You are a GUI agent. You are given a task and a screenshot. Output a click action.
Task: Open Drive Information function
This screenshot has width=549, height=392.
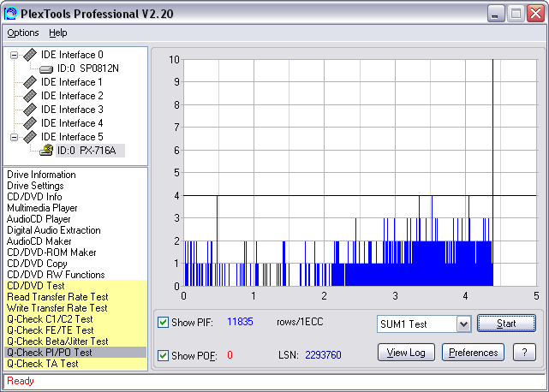coord(41,175)
